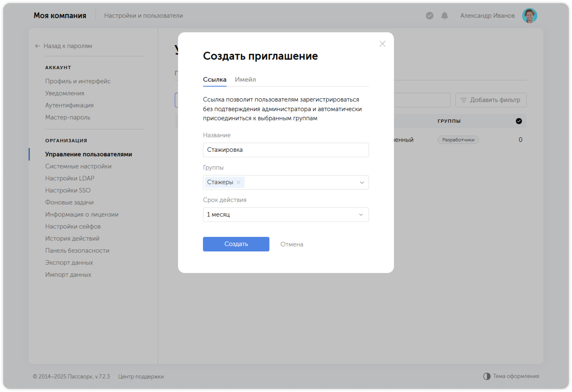Close the create invitation dialog
572x392 pixels.
point(382,44)
